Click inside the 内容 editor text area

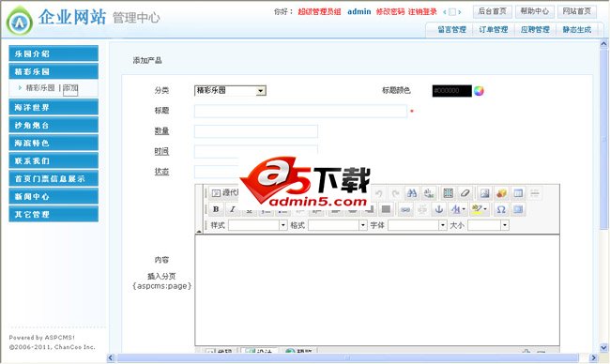pos(377,290)
